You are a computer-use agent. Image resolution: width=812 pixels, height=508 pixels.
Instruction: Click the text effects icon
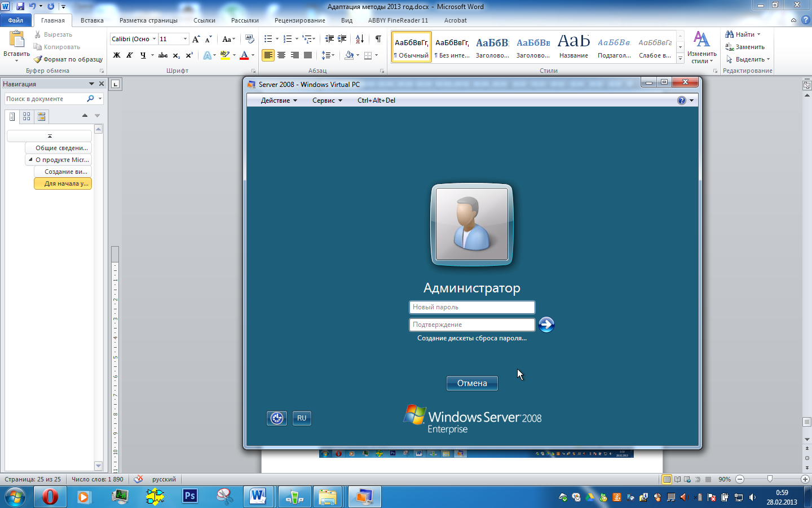(208, 55)
